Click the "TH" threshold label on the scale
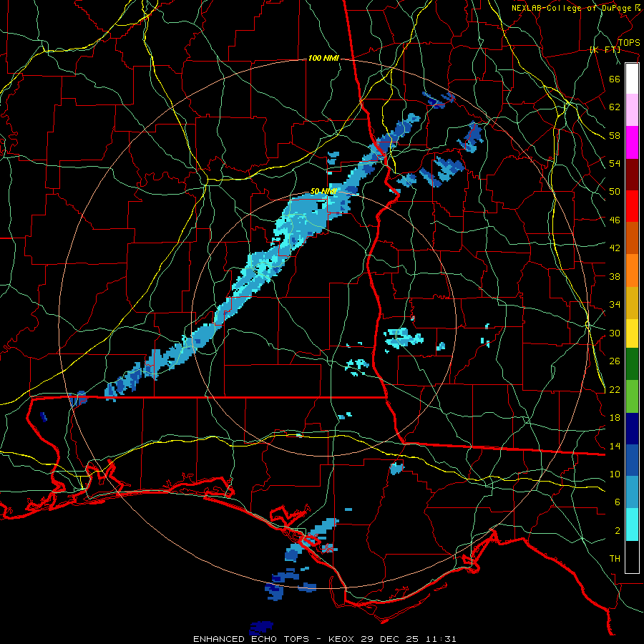Viewport: 644px width, 644px height. tap(615, 559)
